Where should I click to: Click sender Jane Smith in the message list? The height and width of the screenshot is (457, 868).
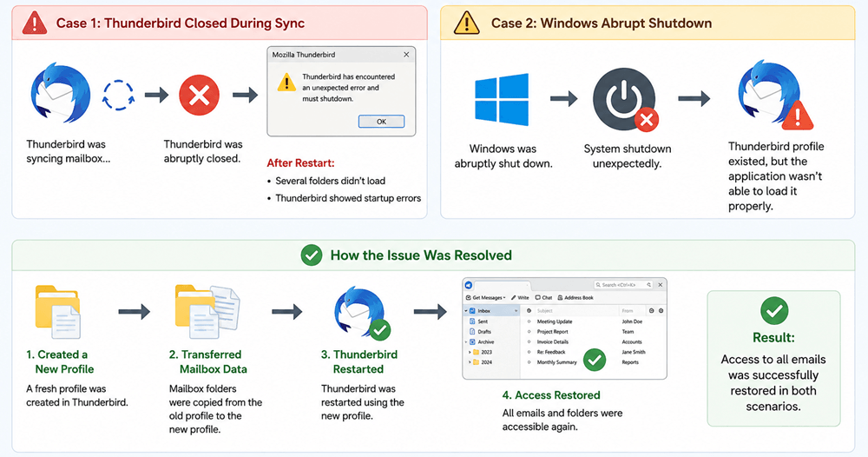(x=634, y=352)
